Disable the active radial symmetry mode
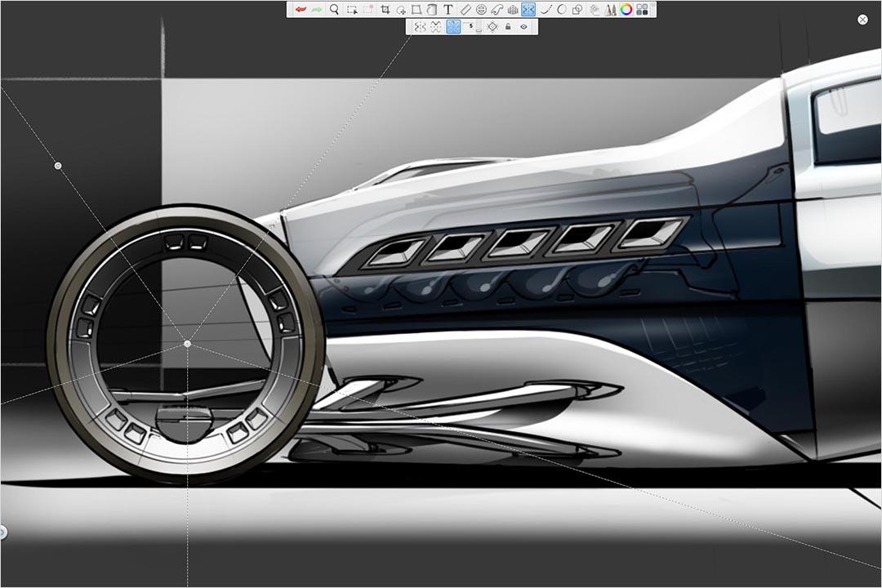 coord(454,25)
